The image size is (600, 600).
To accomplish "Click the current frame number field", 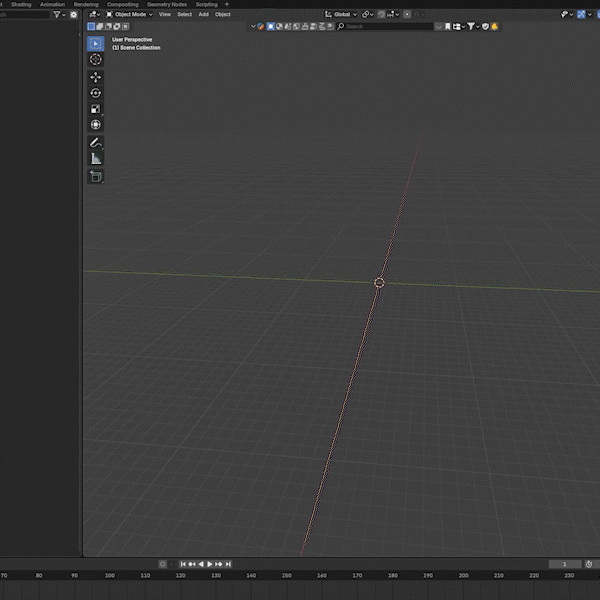I will click(564, 565).
